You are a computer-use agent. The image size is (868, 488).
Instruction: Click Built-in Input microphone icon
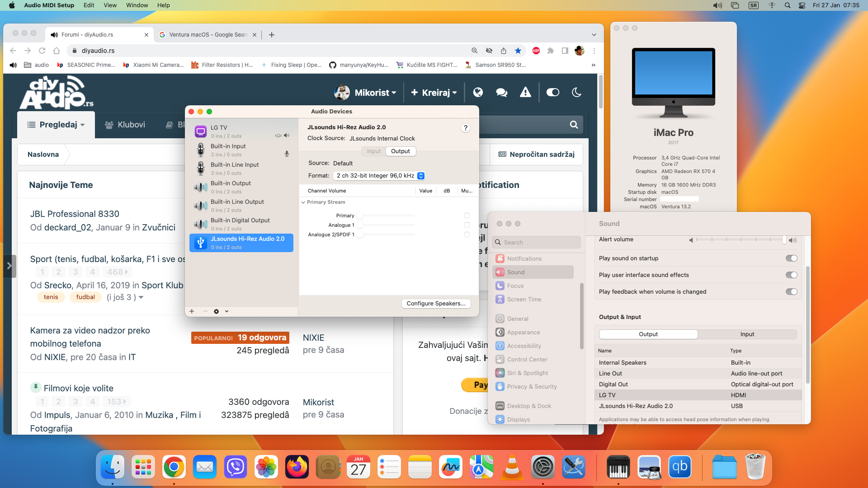click(x=201, y=150)
